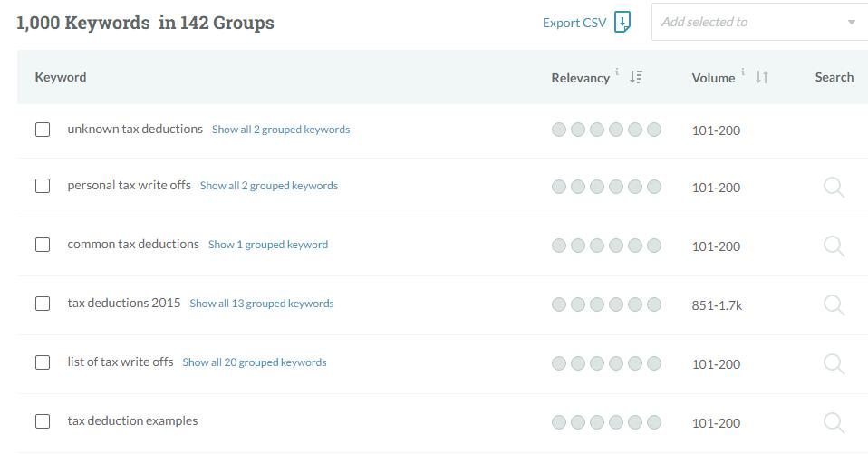Click the Relevancy info tooltip marker
This screenshot has height=454, width=868.
pos(617,72)
